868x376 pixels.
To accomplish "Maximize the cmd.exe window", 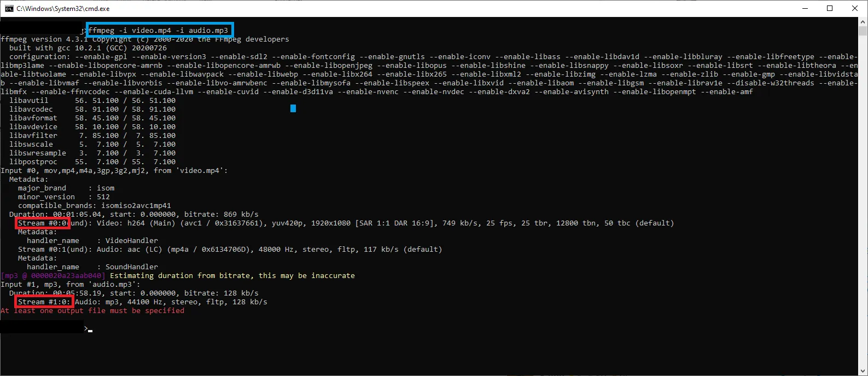I will 830,8.
